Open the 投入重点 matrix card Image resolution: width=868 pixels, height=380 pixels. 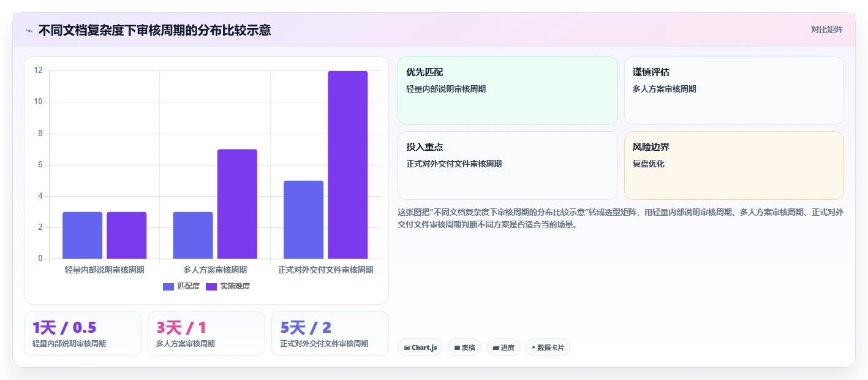tap(508, 165)
